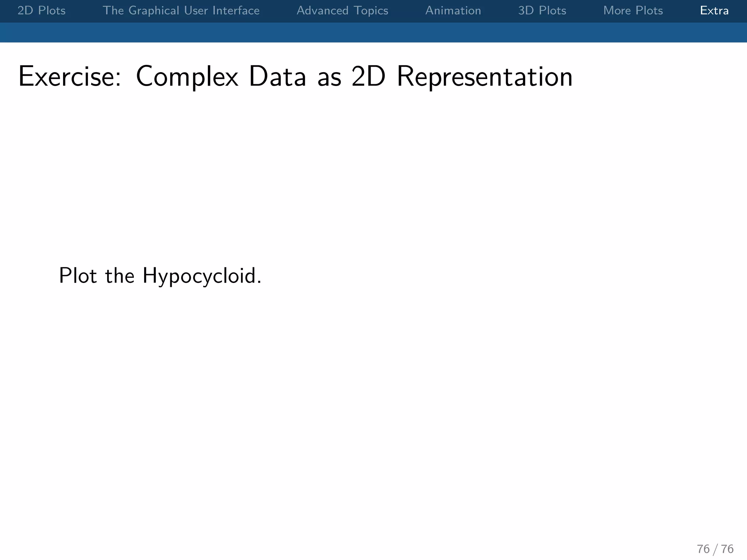Click the text 'Plot the Hypocycloid.'

160,276
